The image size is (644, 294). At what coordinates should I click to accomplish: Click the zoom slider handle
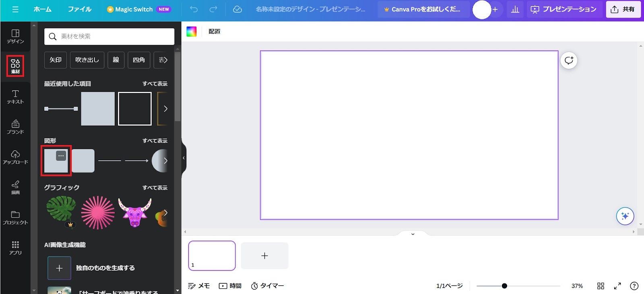click(x=504, y=286)
